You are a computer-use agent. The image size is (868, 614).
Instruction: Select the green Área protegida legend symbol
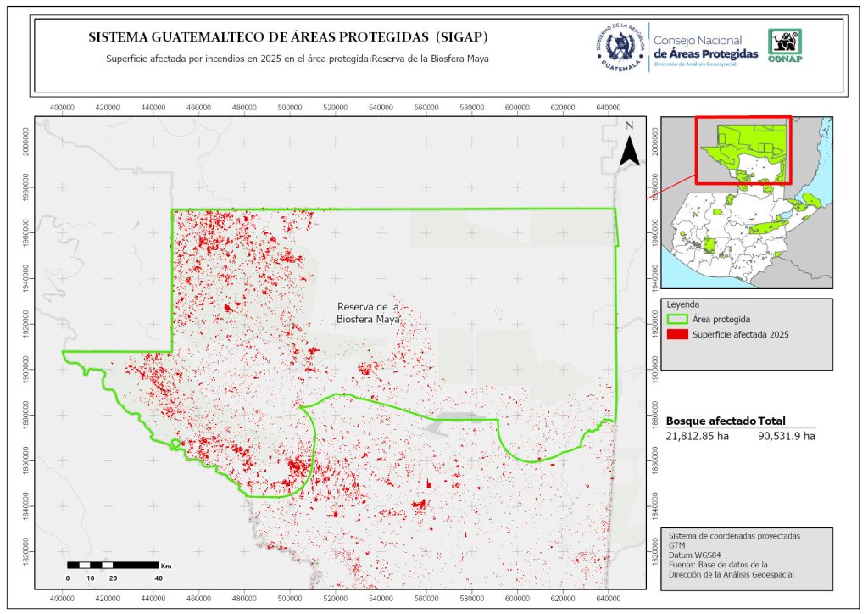click(x=677, y=320)
